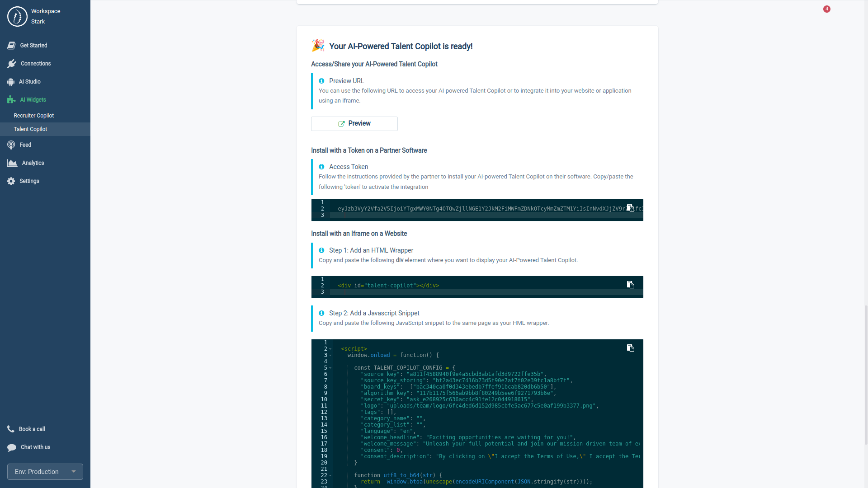Click the info icon beside Preview URL
Viewport: 868px width, 488px height.
click(321, 80)
